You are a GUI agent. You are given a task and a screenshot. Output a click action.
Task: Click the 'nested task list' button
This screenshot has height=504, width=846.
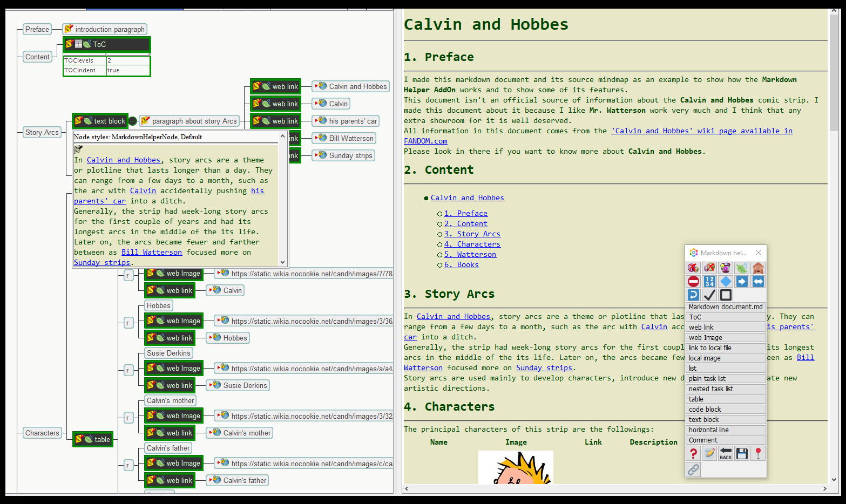click(x=726, y=389)
